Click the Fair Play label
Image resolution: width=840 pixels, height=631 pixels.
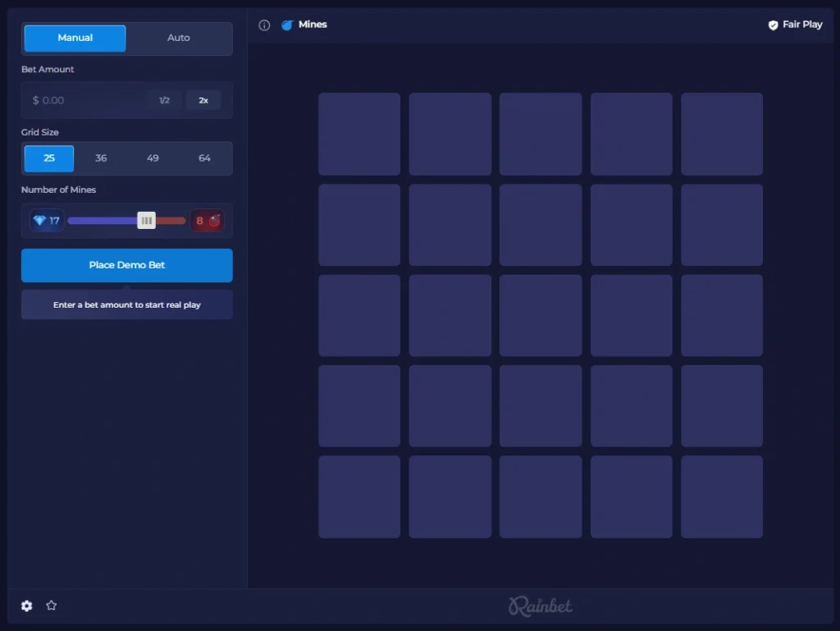[x=802, y=25]
